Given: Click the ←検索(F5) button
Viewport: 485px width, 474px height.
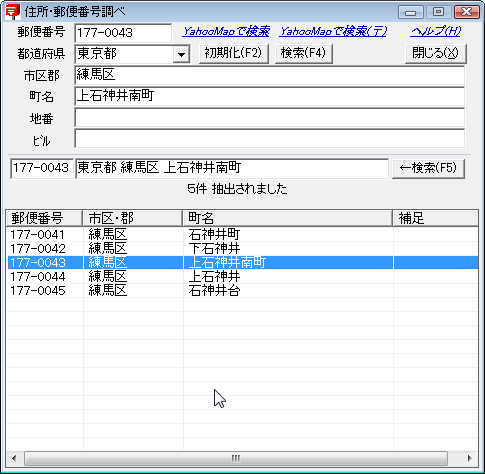Looking at the screenshot, I should 428,169.
